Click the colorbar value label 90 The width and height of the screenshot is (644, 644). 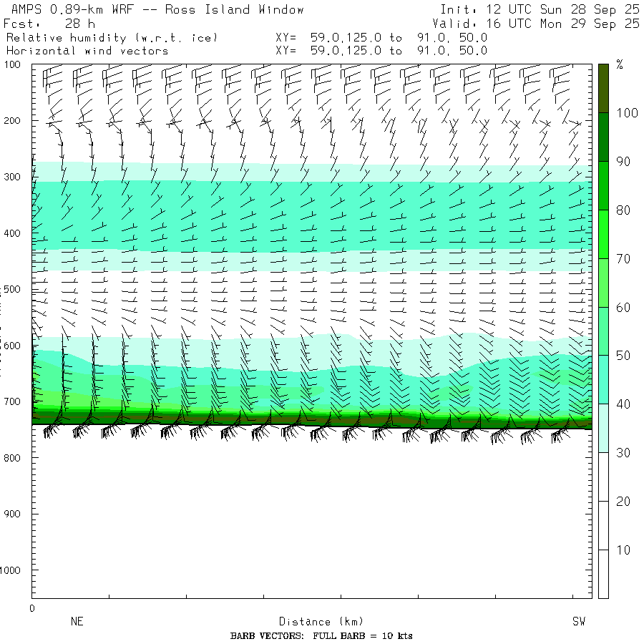point(623,162)
